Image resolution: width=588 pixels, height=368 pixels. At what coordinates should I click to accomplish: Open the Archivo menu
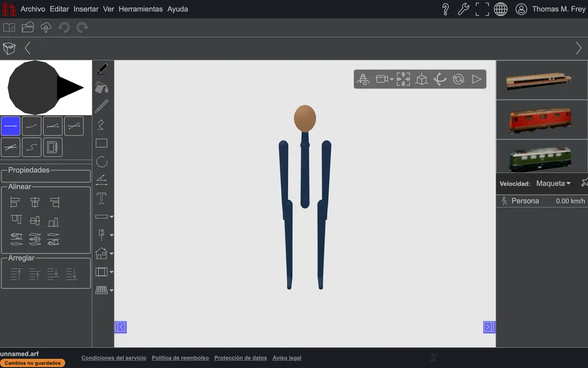(33, 9)
